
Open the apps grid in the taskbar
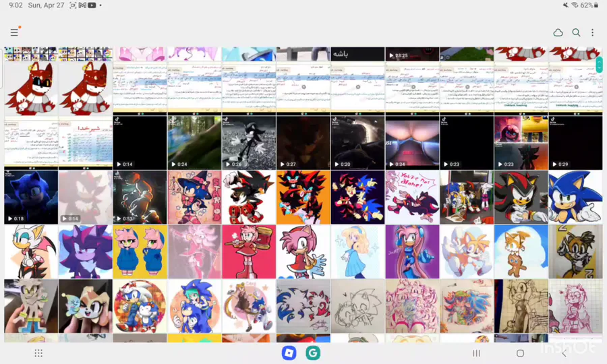[38, 353]
